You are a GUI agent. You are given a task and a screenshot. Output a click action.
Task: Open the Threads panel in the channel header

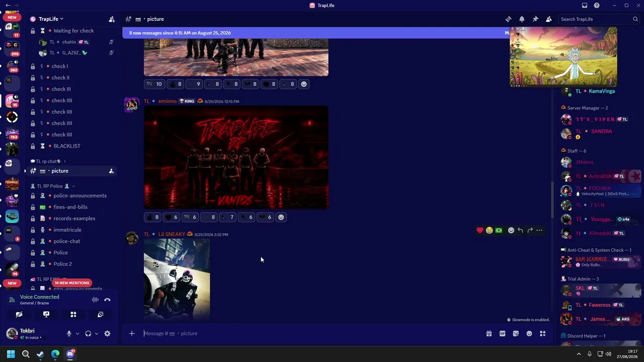(x=508, y=19)
